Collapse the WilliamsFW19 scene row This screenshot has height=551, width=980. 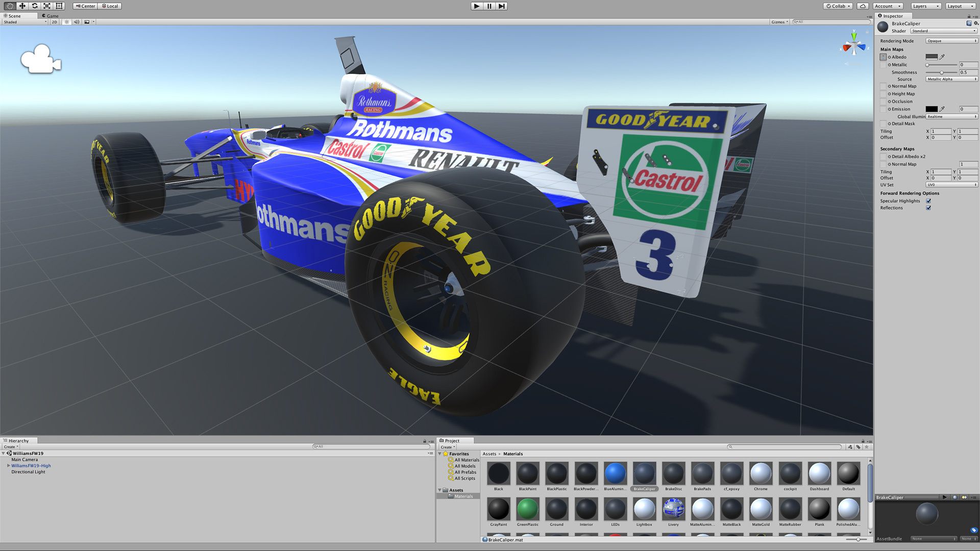4,454
